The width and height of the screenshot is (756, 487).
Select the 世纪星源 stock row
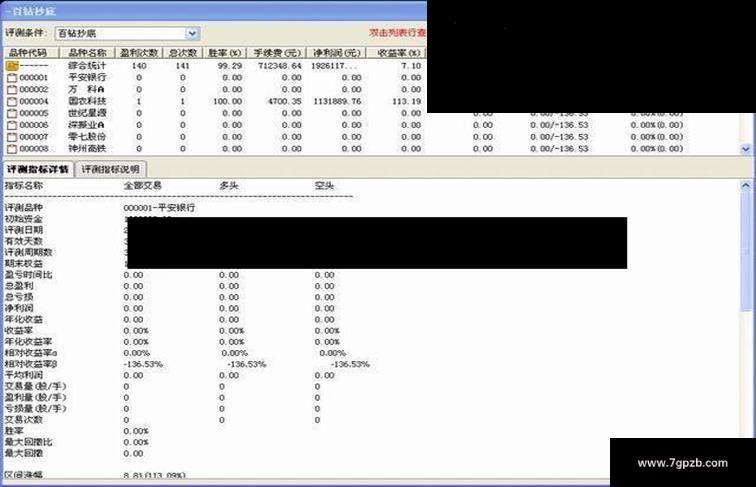[x=87, y=113]
